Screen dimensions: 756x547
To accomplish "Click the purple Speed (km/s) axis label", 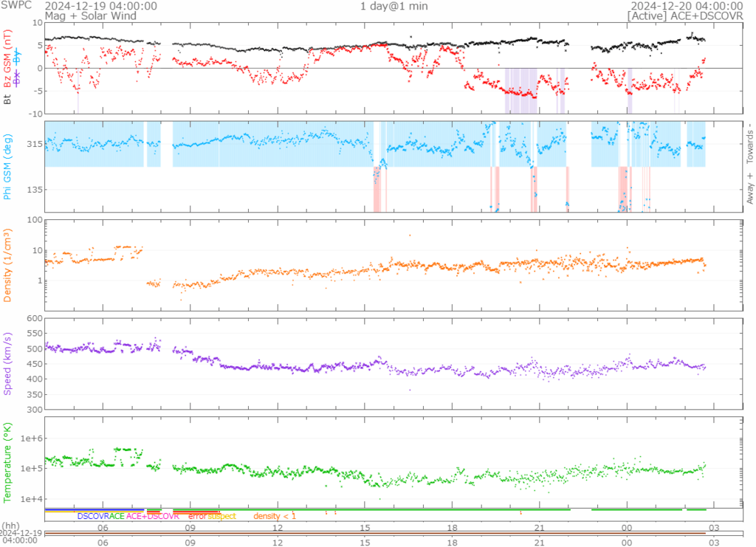I will (8, 364).
